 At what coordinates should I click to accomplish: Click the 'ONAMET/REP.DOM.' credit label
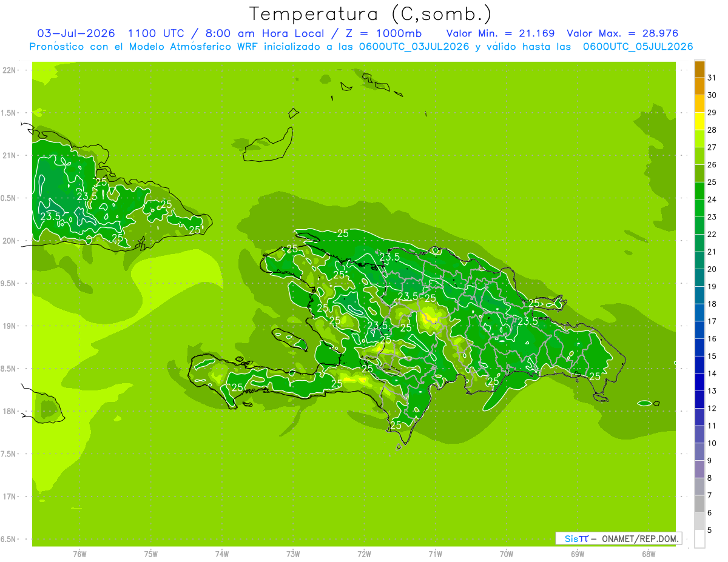[639, 538]
